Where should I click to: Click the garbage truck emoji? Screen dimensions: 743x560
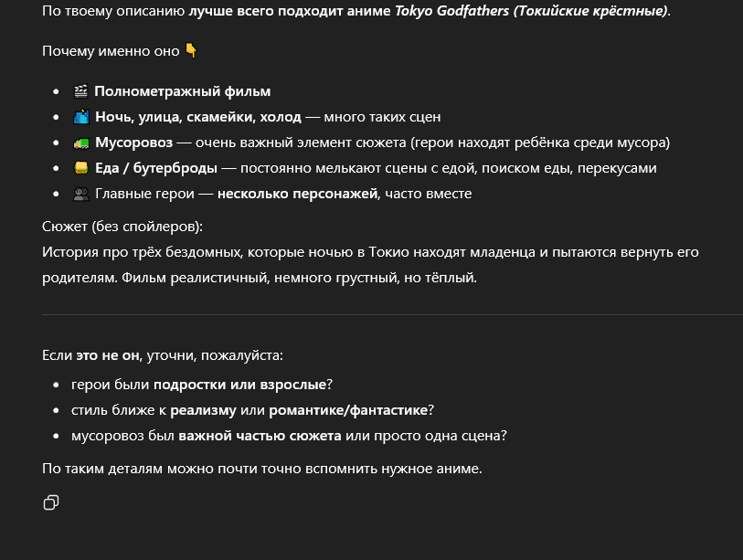click(80, 143)
